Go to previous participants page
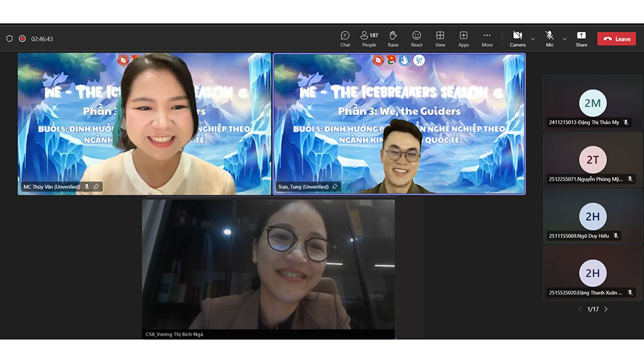This screenshot has height=363, width=644. point(580,309)
